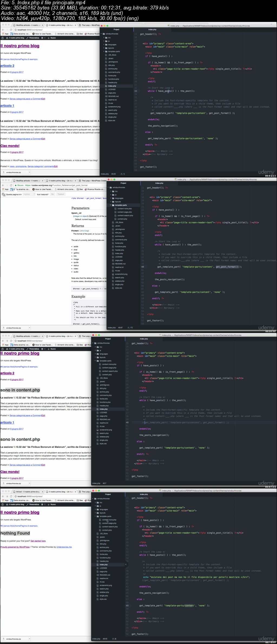277x644 pixels.
Task: Reload the page in first frame browser
Action: [11, 30]
